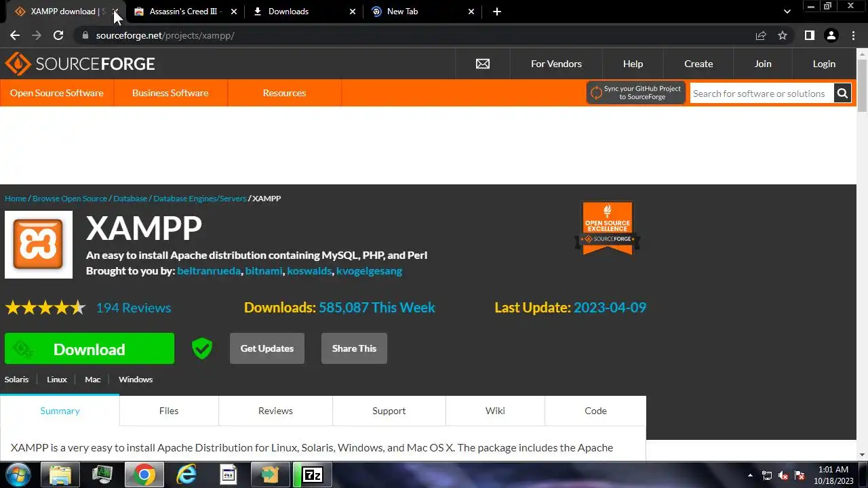The width and height of the screenshot is (868, 488).
Task: Open the envelope newsletter icon
Action: click(x=482, y=64)
